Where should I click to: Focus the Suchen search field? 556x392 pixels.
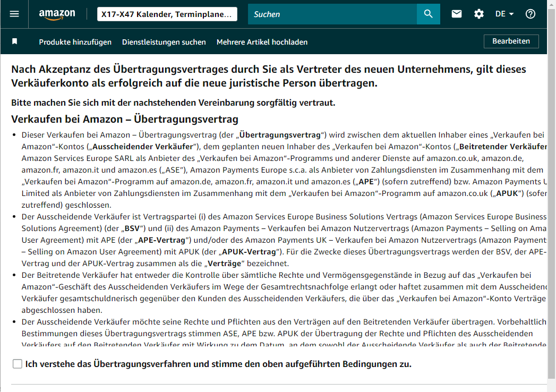pos(332,14)
